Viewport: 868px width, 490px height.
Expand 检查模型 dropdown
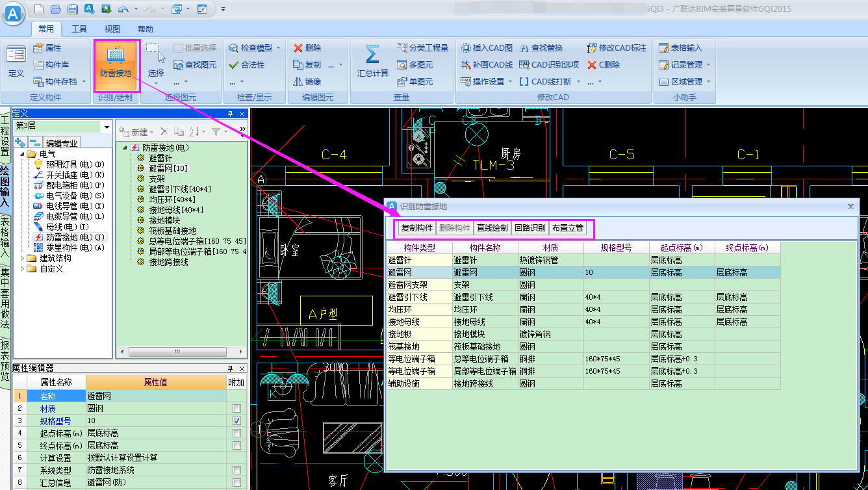(x=279, y=48)
